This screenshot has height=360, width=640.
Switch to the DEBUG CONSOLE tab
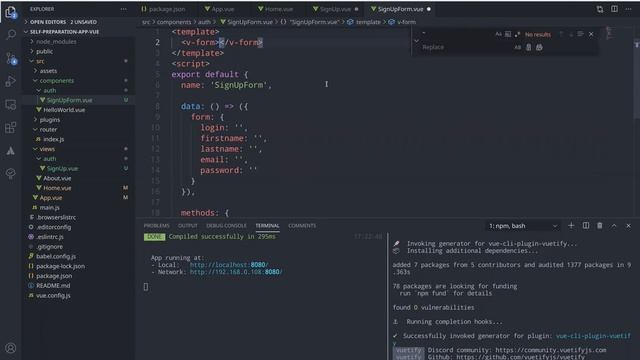(x=226, y=226)
